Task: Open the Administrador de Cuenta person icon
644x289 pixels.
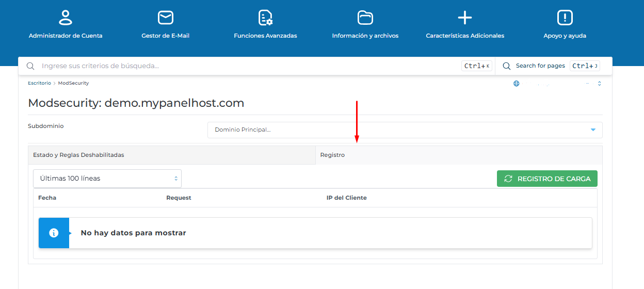Action: pos(66,18)
